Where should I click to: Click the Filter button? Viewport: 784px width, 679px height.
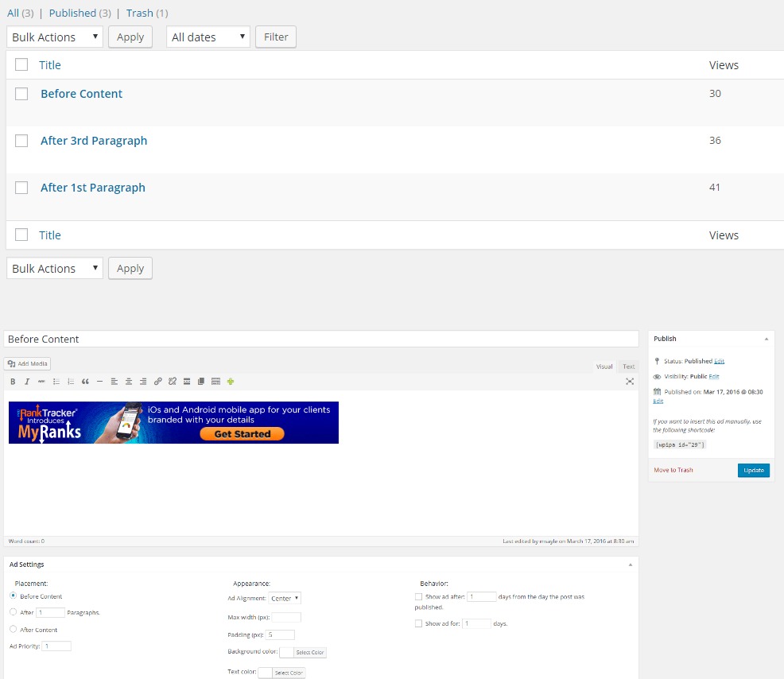pos(276,37)
